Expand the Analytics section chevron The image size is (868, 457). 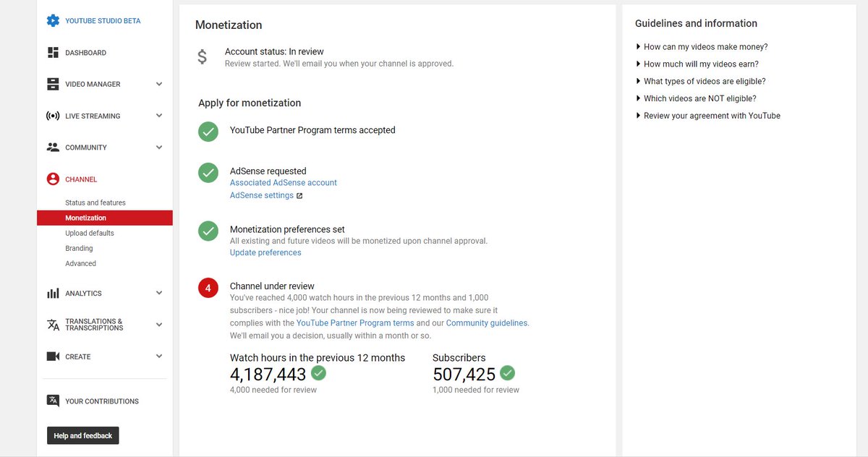pyautogui.click(x=159, y=294)
